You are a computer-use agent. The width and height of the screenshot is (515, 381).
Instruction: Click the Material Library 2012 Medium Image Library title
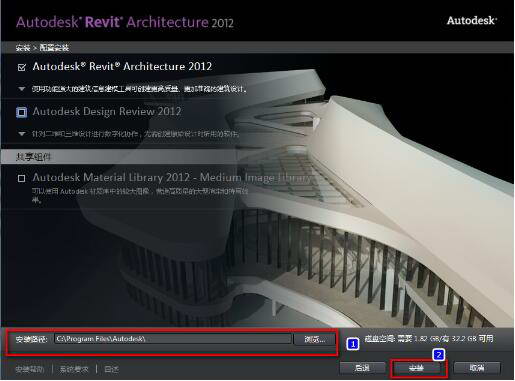coord(173,177)
